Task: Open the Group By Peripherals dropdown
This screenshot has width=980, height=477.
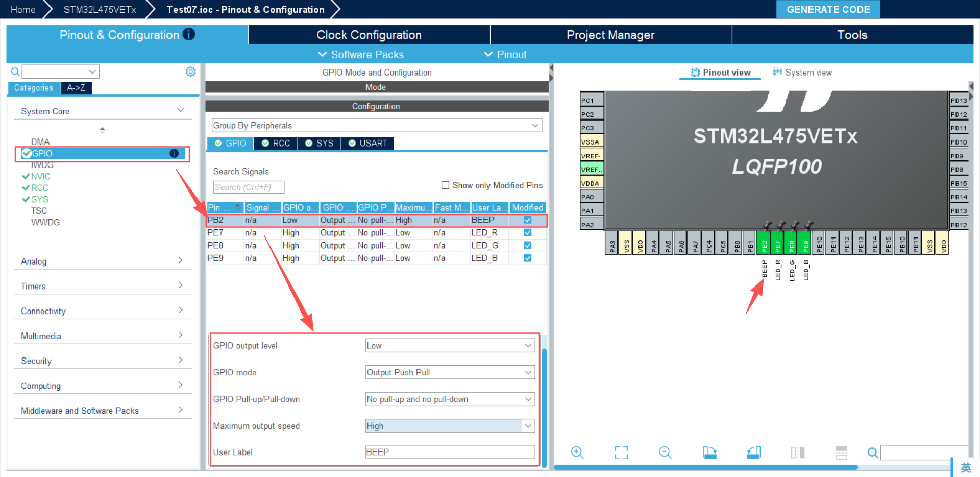Action: tap(377, 126)
